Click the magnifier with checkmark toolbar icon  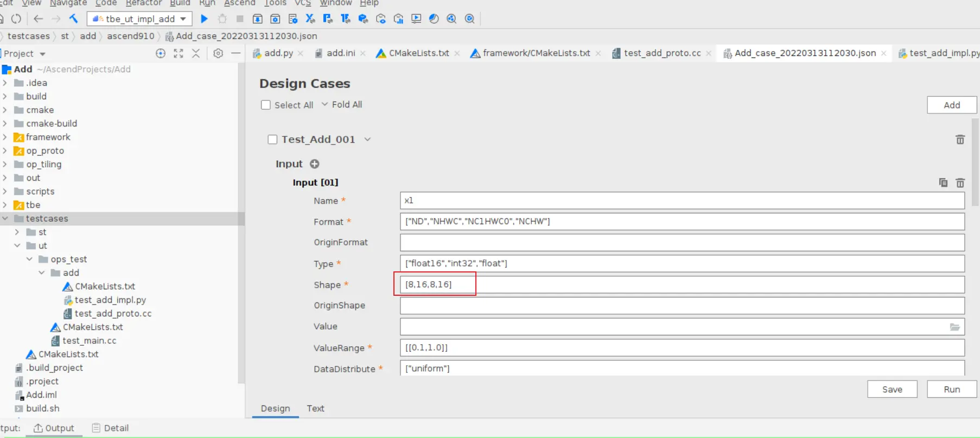coord(470,19)
